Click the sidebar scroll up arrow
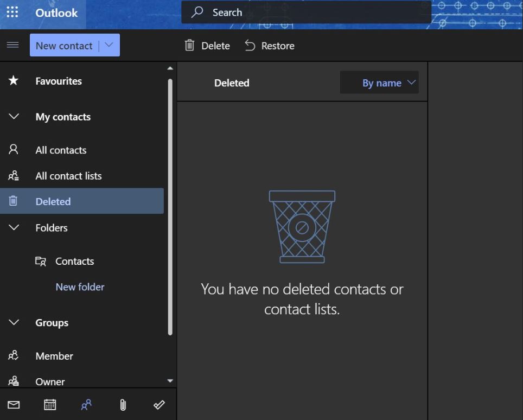 coord(170,68)
